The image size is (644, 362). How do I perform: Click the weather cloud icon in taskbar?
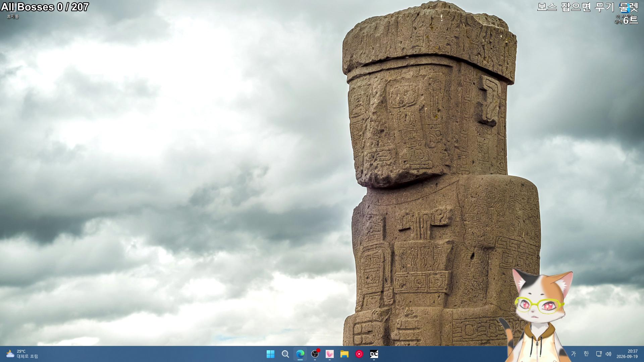[10, 354]
